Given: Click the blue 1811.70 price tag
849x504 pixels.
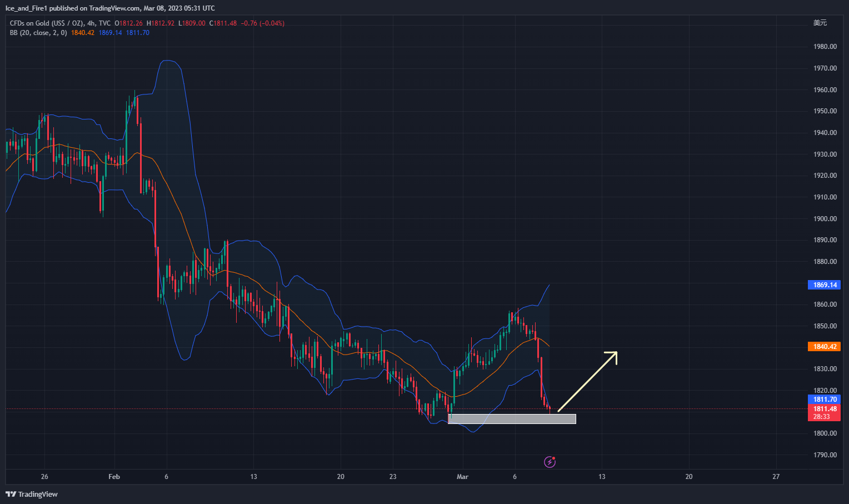Looking at the screenshot, I should click(824, 400).
